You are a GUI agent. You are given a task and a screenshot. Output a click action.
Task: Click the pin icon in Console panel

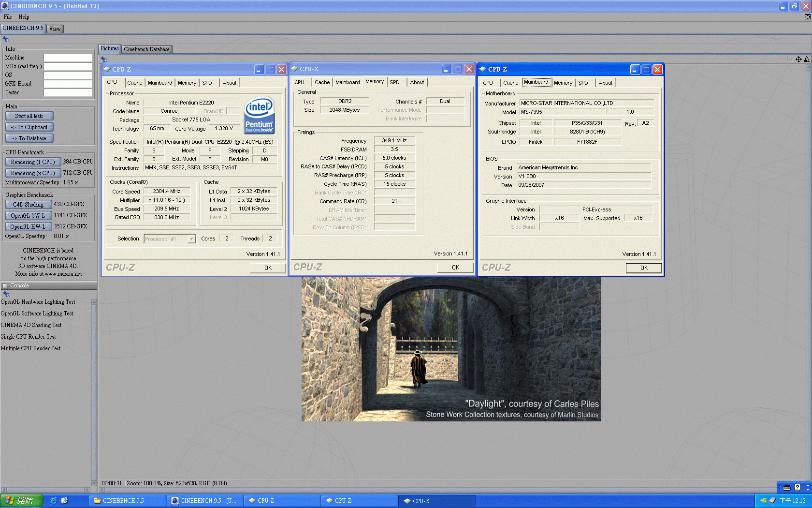[x=6, y=294]
